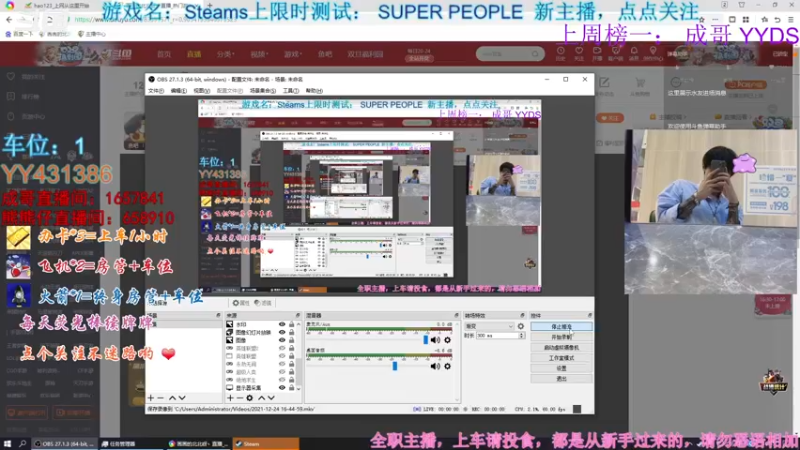Open 桌面音频 audio settings gear
The height and width of the screenshot is (450, 800).
[447, 366]
